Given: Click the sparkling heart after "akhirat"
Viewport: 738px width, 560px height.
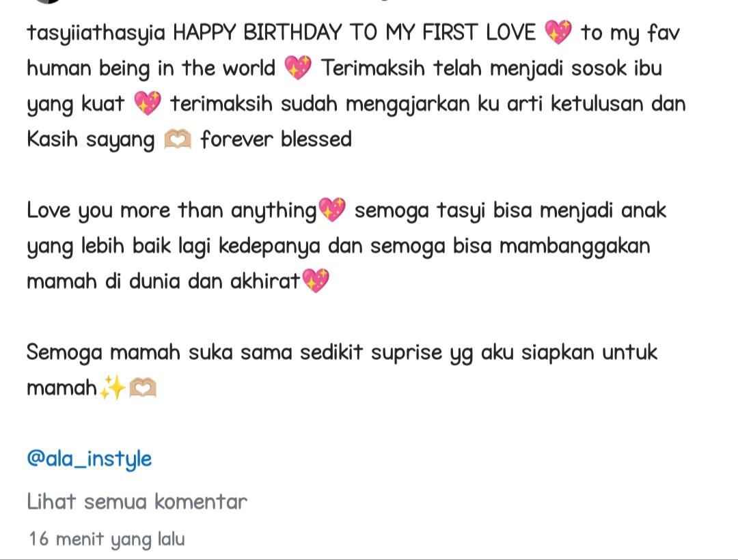Looking at the screenshot, I should pyautogui.click(x=315, y=281).
